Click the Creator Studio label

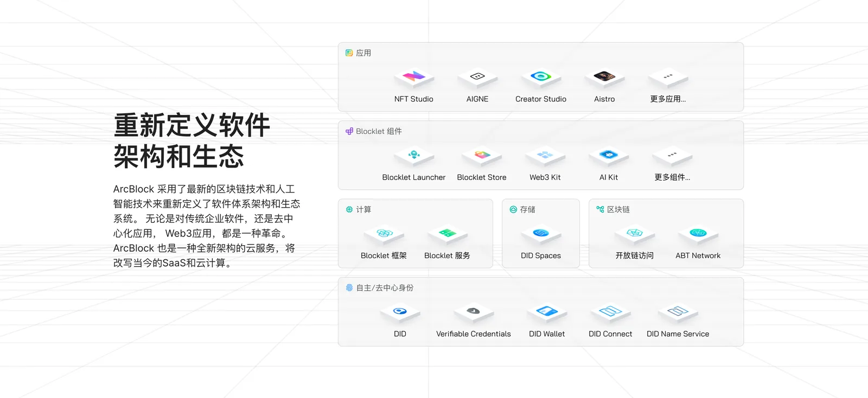541,99
